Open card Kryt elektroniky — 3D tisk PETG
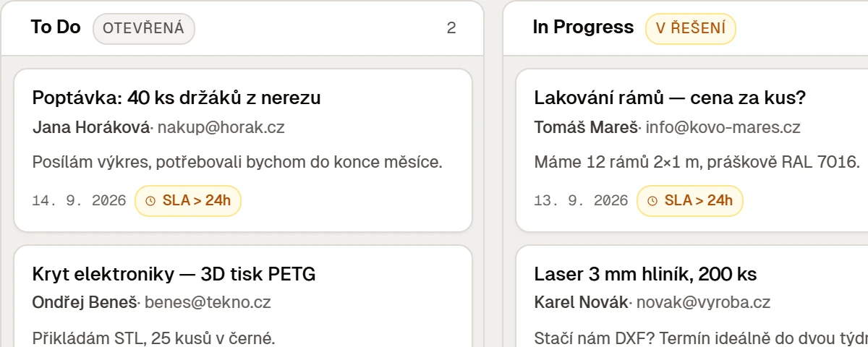Viewport: 868px width, 347px height. tap(243, 296)
